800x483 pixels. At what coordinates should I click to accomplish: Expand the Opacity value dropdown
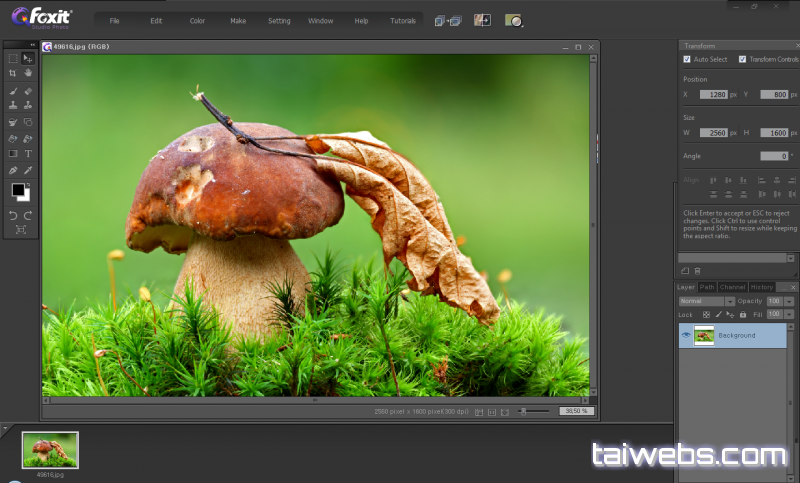(x=789, y=301)
